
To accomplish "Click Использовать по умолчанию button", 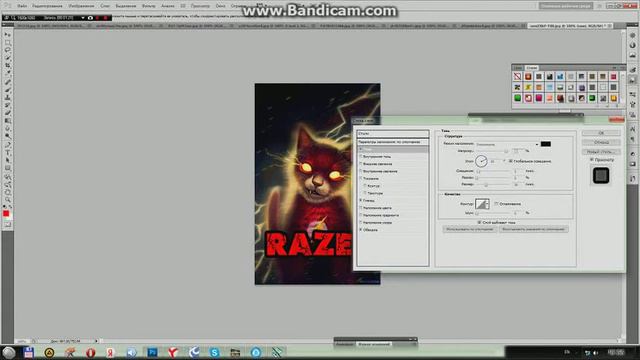I will 469,229.
